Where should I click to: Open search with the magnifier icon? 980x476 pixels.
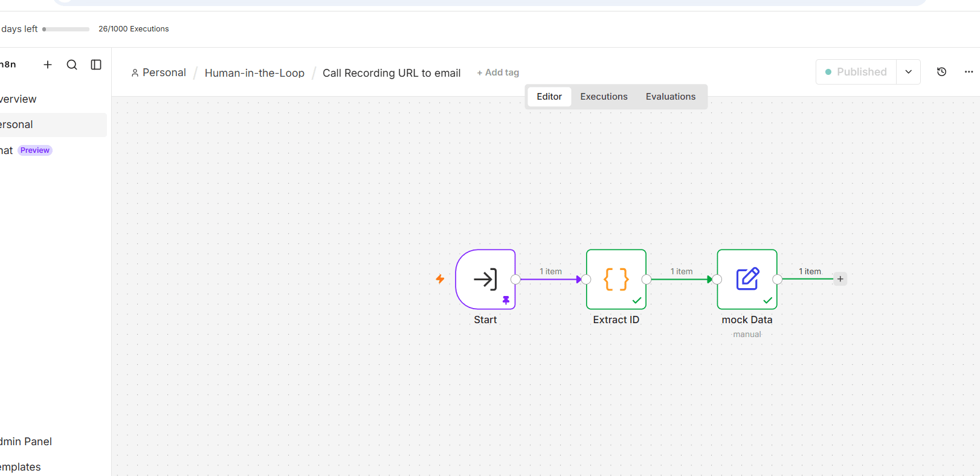72,65
